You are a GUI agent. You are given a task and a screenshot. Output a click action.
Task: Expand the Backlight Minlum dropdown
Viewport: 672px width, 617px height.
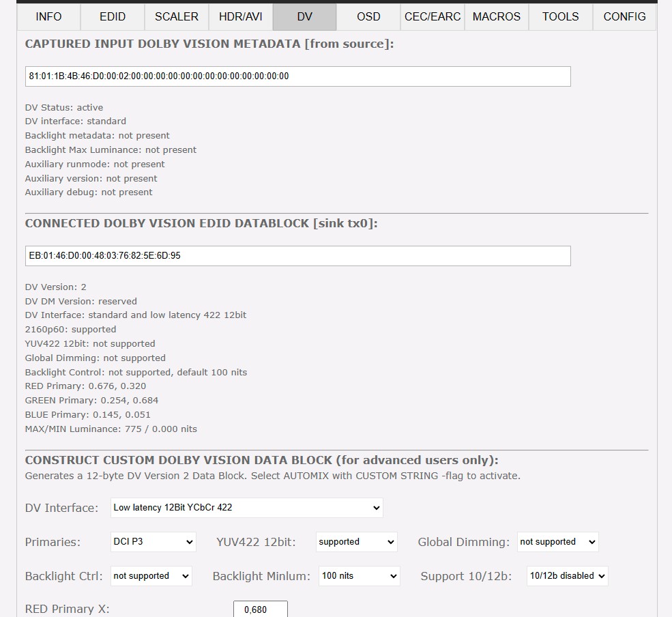(359, 576)
